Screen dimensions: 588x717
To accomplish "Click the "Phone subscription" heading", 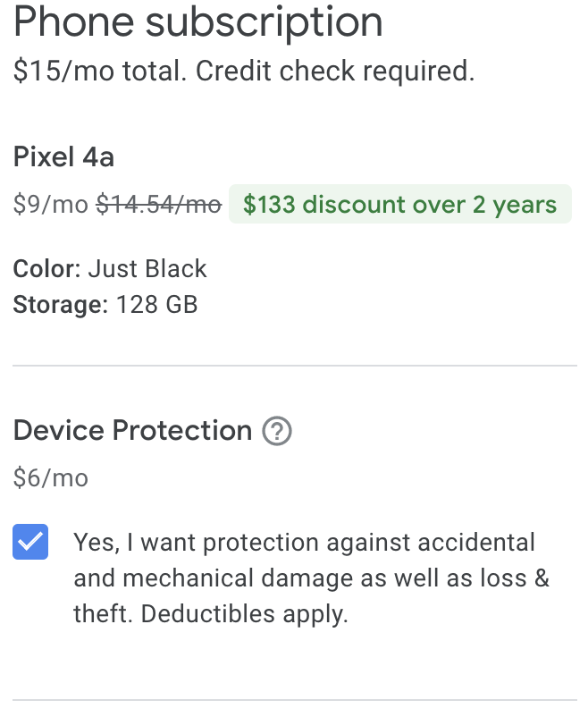I will coord(197,22).
